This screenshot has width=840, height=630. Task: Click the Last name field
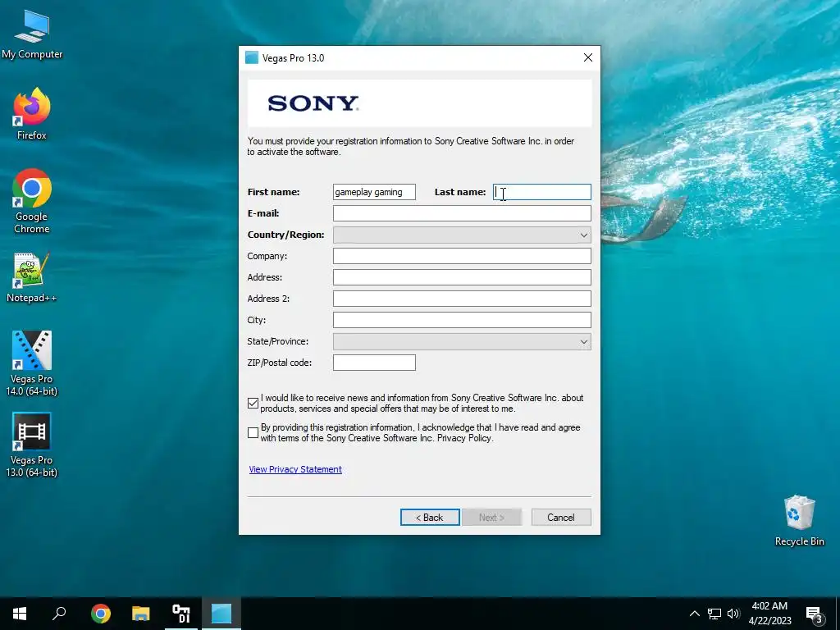coord(541,192)
